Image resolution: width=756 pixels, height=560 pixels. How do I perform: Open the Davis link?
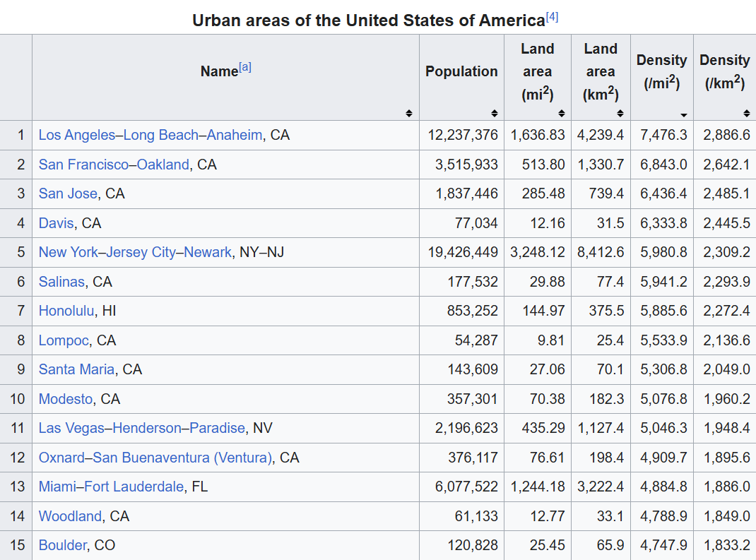pyautogui.click(x=56, y=223)
